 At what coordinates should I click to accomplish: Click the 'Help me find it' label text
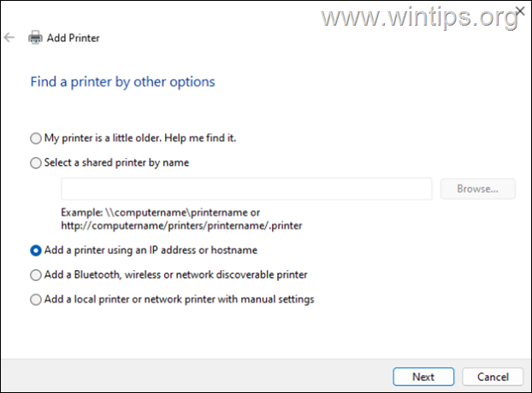[193, 138]
